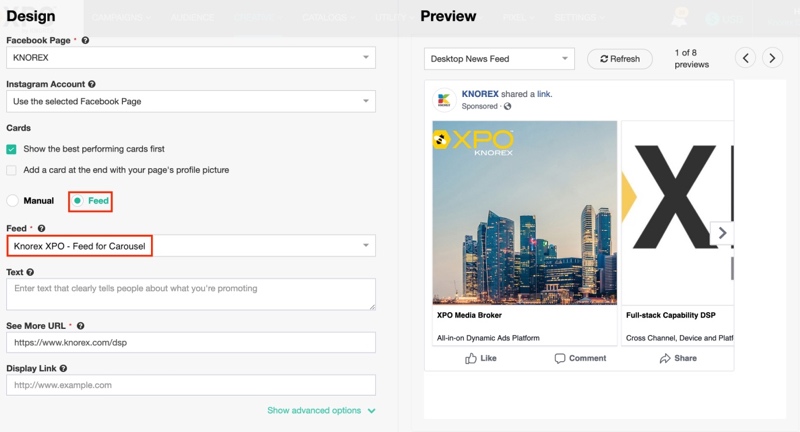
Task: Open the Feed dropdown for Carousel
Action: (190, 246)
